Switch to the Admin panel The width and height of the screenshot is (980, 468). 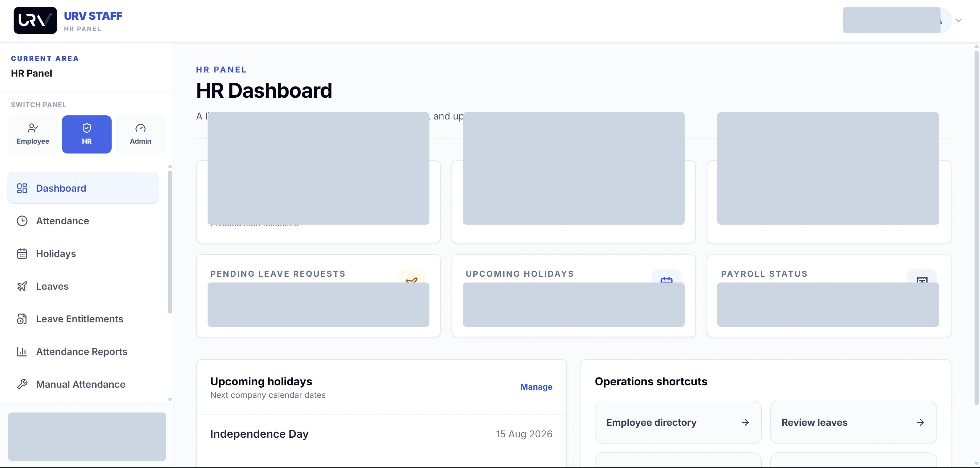tap(141, 134)
